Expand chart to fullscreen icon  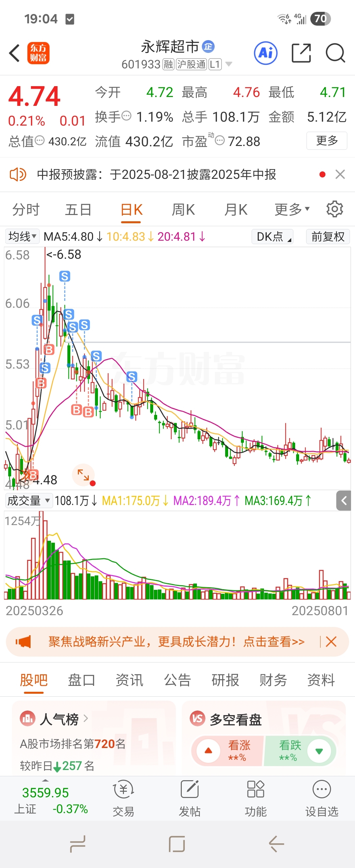tap(83, 475)
